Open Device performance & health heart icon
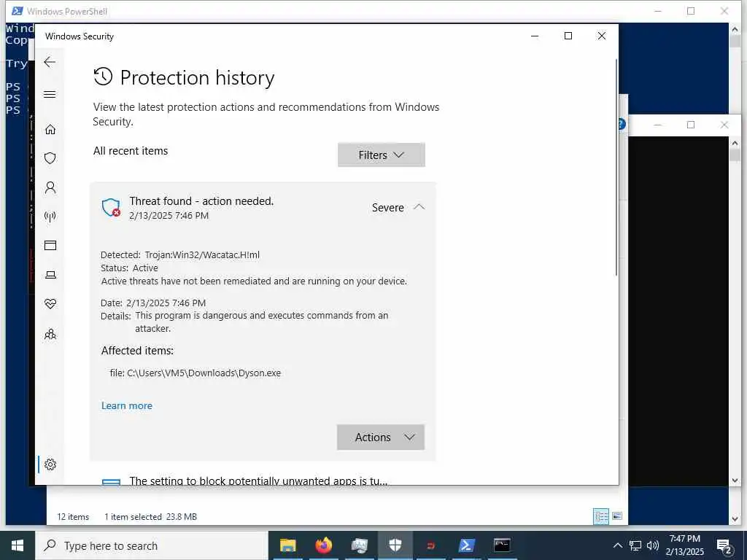Viewport: 747px width, 560px height. pos(50,304)
